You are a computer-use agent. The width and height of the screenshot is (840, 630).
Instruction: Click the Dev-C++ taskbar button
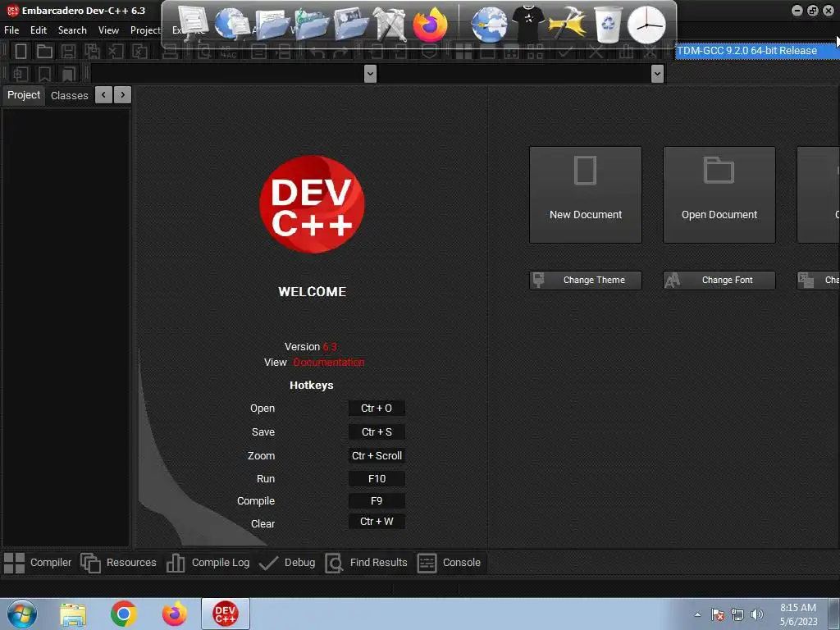click(226, 614)
